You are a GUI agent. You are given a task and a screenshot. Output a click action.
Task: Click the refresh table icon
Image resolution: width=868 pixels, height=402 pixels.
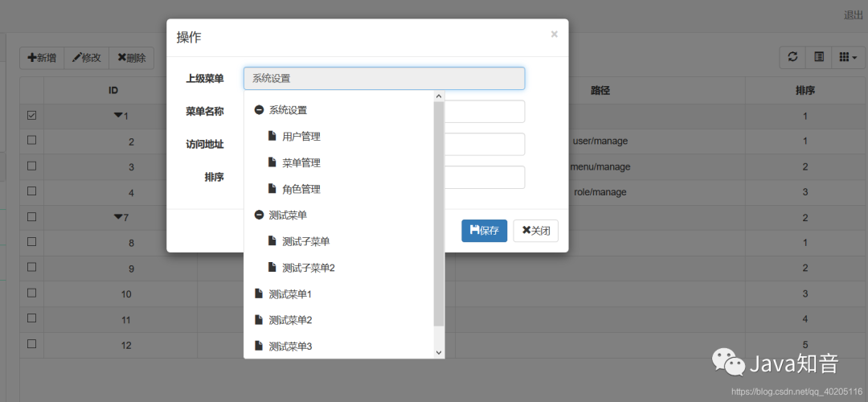(792, 57)
